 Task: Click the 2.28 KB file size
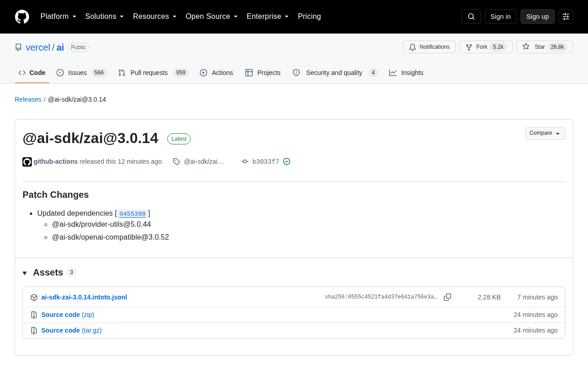tap(489, 297)
